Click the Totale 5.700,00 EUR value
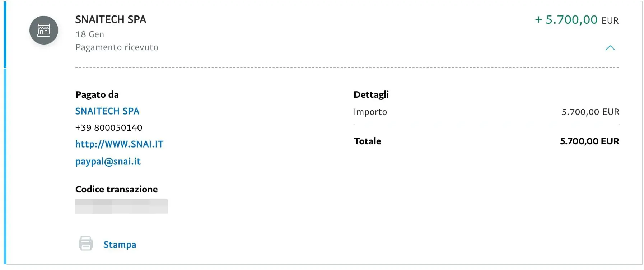The image size is (644, 270). tap(589, 141)
